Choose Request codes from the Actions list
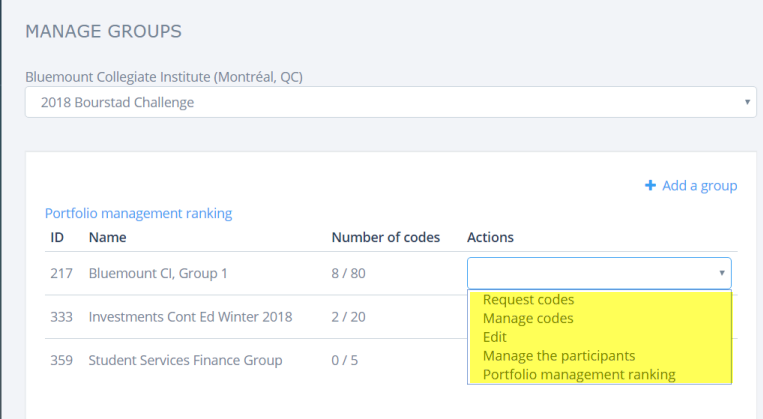Screen dimensions: 763x419 pos(528,299)
